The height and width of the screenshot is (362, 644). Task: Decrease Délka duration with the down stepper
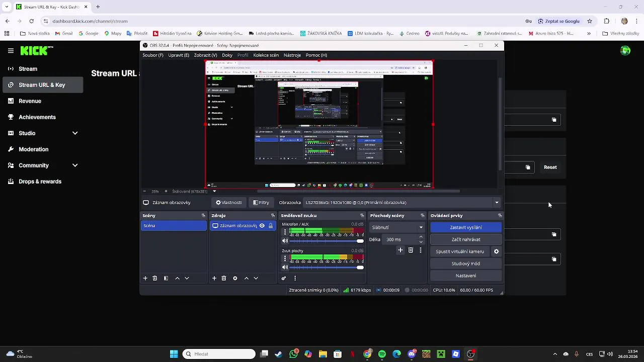pos(421,242)
